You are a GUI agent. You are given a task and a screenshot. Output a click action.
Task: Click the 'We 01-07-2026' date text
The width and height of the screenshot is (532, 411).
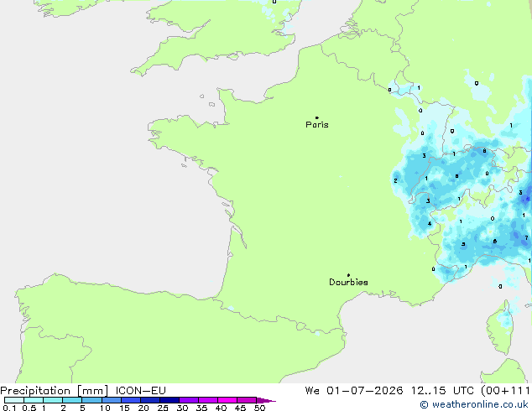click(x=354, y=391)
